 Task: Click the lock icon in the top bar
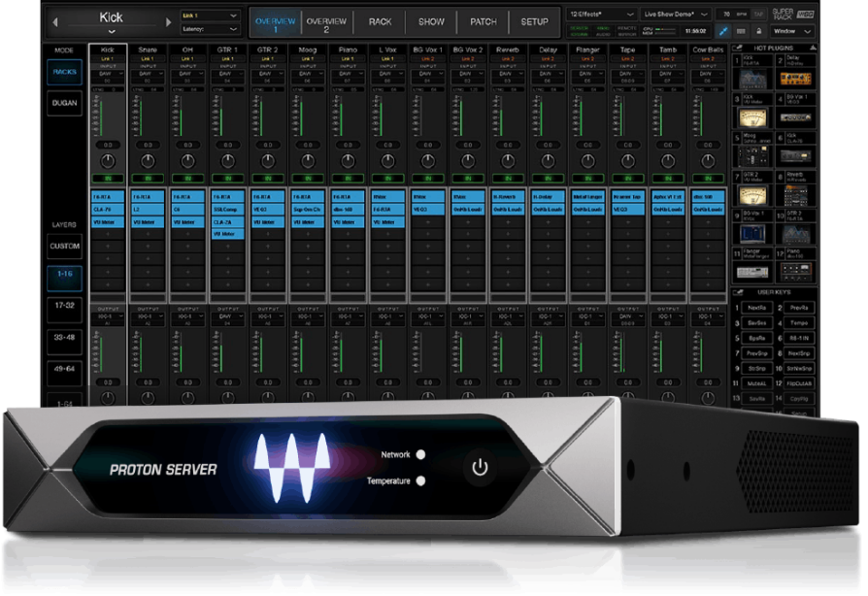759,31
